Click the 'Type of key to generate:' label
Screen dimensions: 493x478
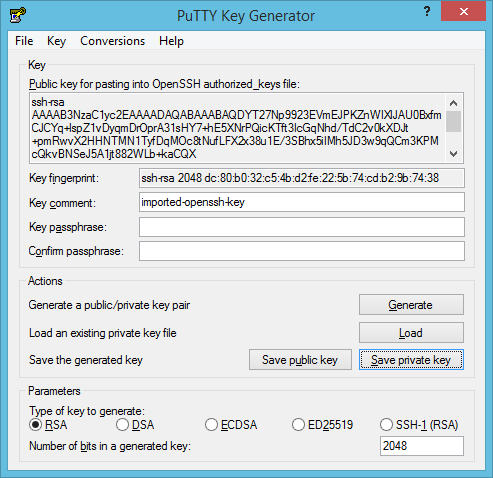[87, 411]
